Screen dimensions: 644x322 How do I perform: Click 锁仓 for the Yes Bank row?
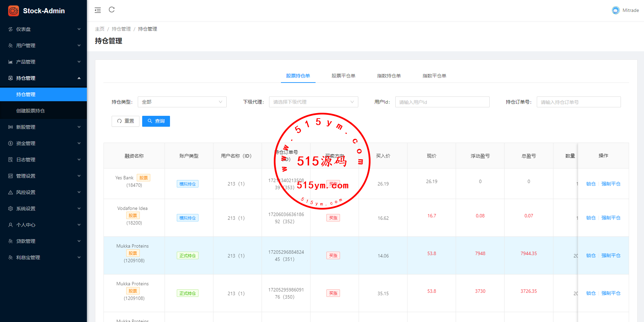click(591, 184)
